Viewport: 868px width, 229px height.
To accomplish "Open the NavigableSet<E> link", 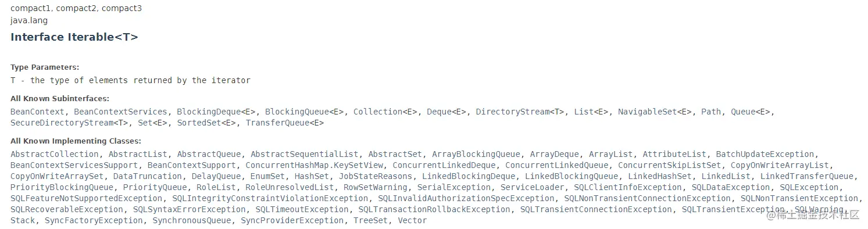I will 655,112.
